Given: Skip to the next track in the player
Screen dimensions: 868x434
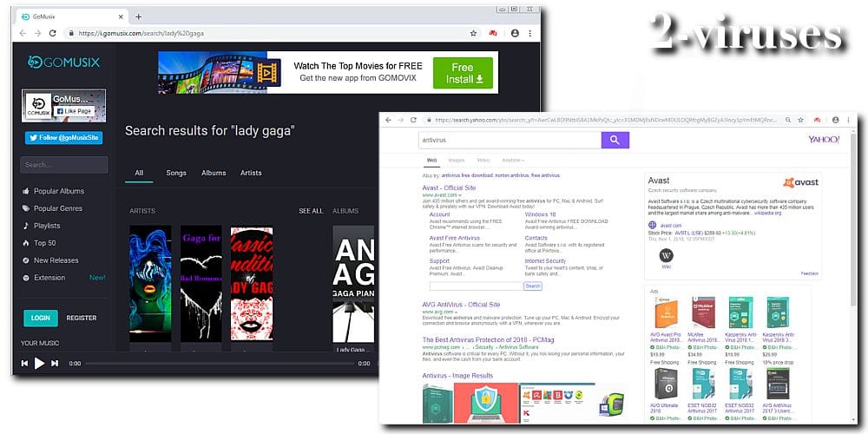Looking at the screenshot, I should [x=54, y=363].
